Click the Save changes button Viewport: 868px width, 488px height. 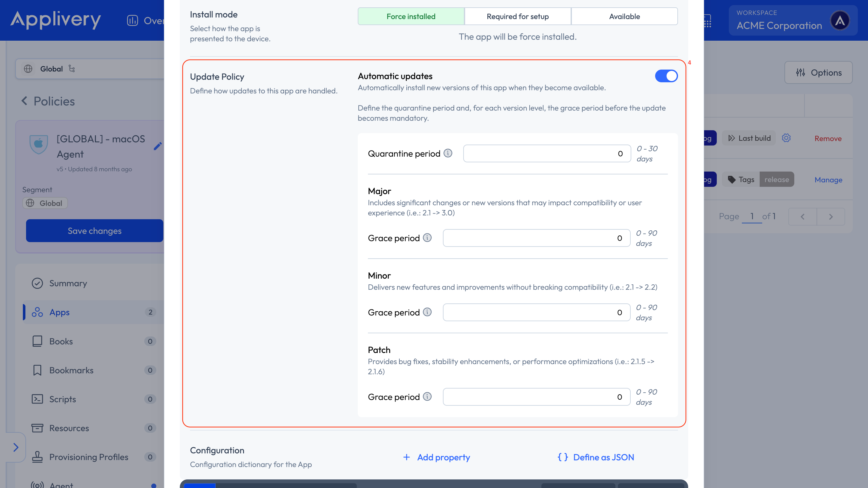95,231
